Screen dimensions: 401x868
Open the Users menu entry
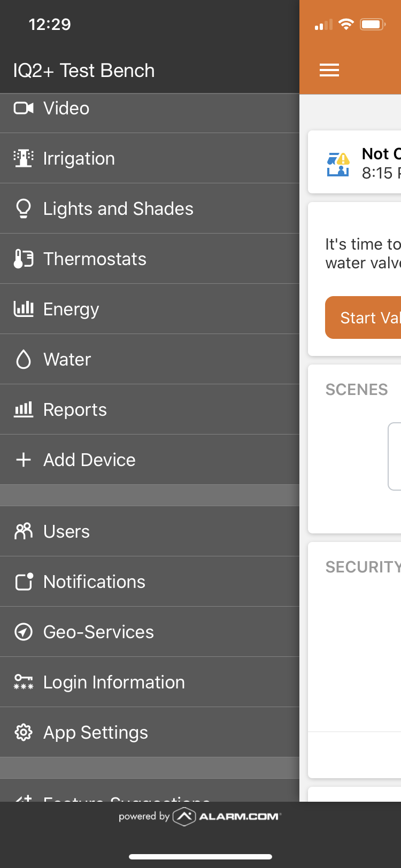(66, 532)
